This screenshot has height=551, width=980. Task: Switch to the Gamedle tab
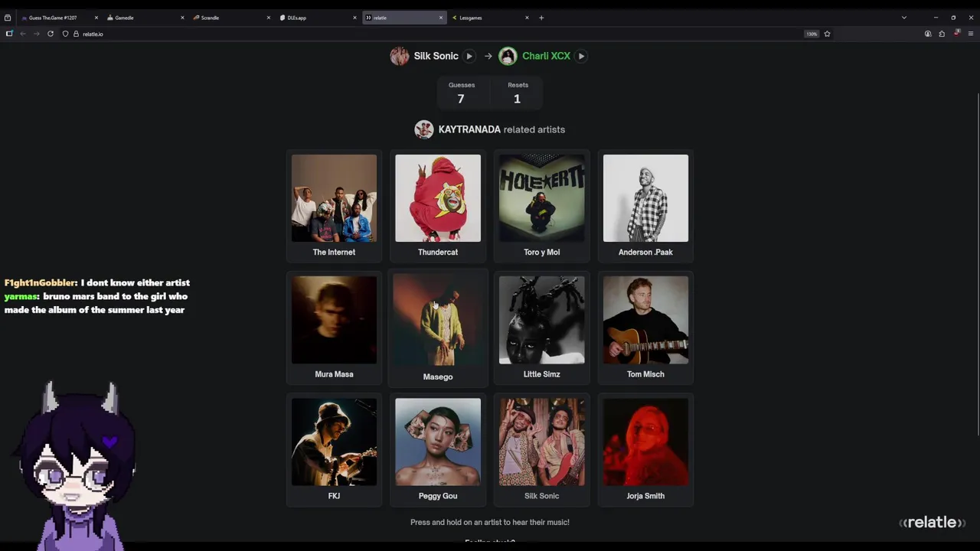pos(145,18)
